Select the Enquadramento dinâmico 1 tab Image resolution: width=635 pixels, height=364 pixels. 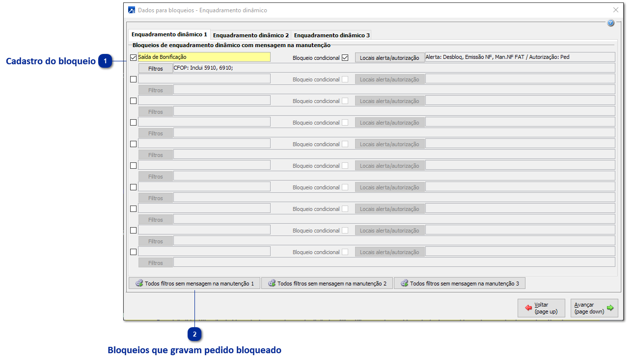[x=169, y=35]
